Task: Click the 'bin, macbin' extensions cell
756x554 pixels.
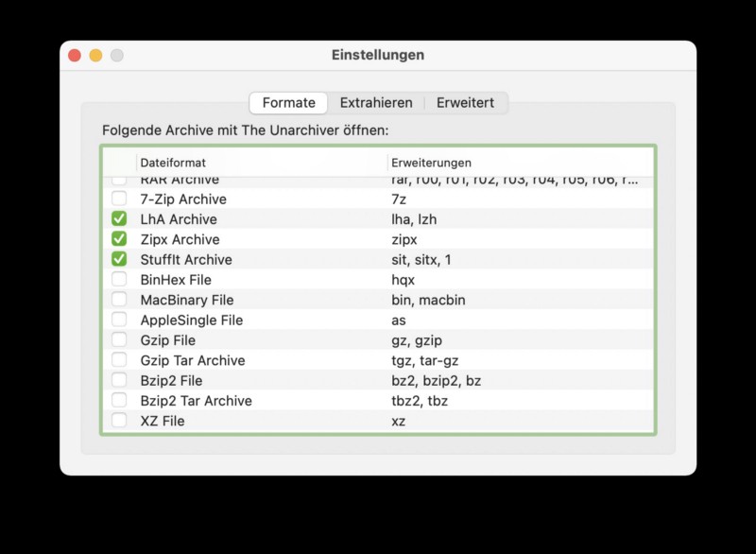Action: coord(428,300)
